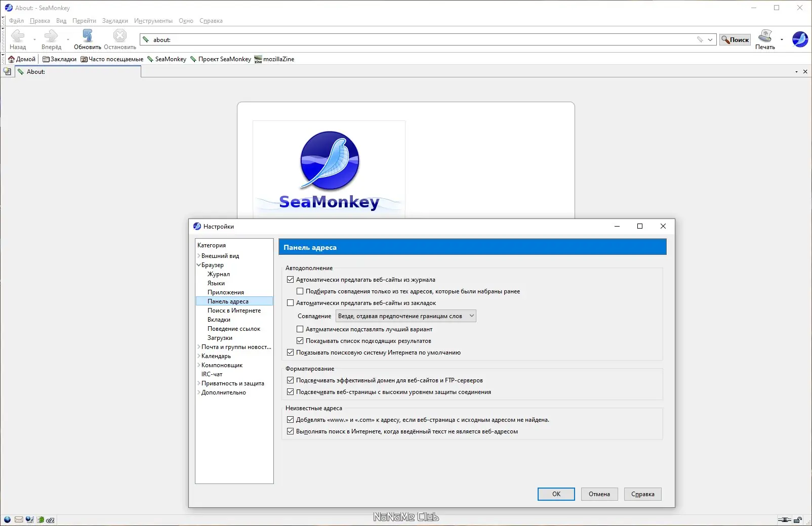Click the Назад back arrow button
Image resolution: width=812 pixels, height=526 pixels.
[x=18, y=39]
